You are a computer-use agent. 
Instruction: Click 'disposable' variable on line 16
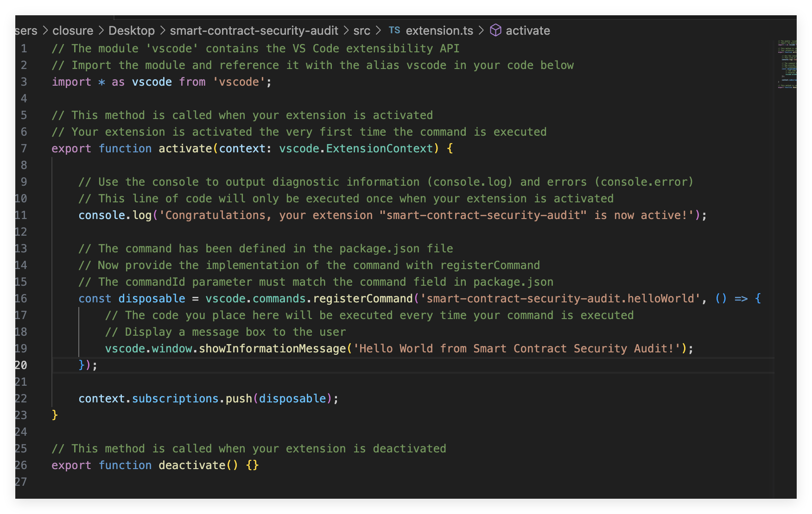tap(152, 299)
